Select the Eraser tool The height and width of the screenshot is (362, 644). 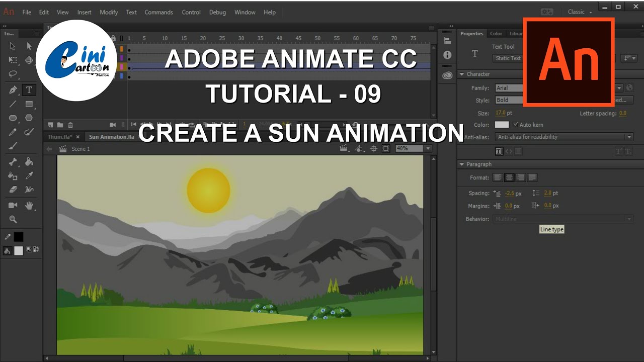(13, 190)
